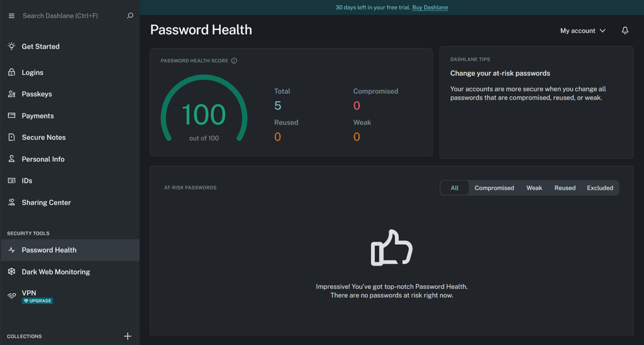Click the VPN wifi icon

click(11, 296)
